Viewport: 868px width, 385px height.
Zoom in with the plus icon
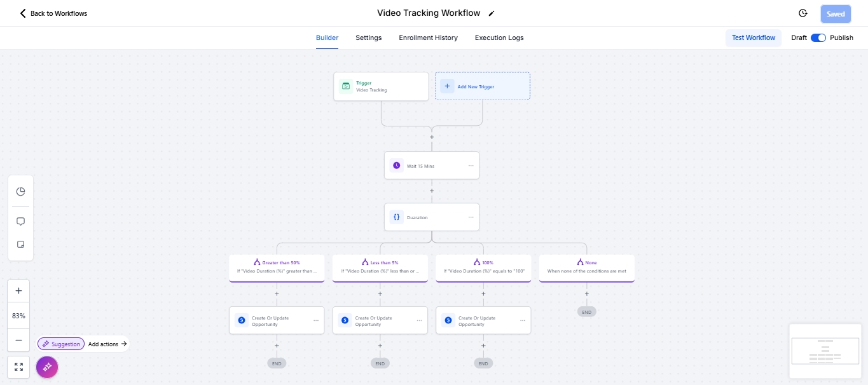pyautogui.click(x=18, y=291)
